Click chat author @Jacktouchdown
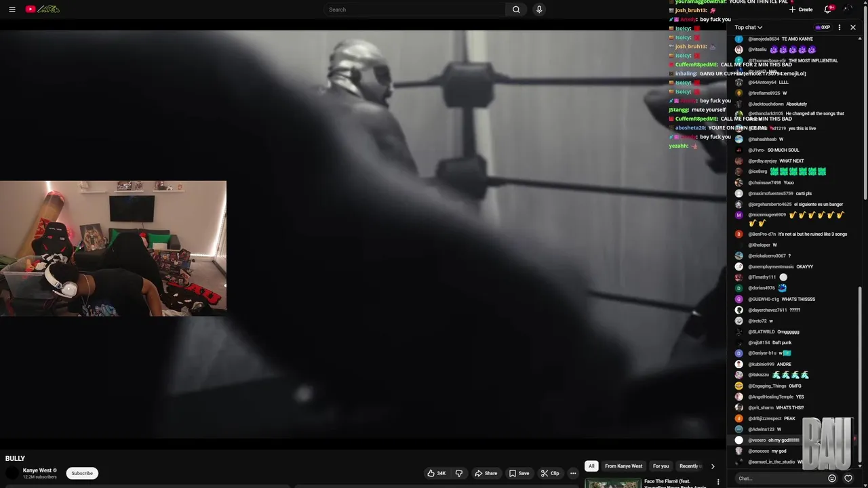 click(766, 104)
